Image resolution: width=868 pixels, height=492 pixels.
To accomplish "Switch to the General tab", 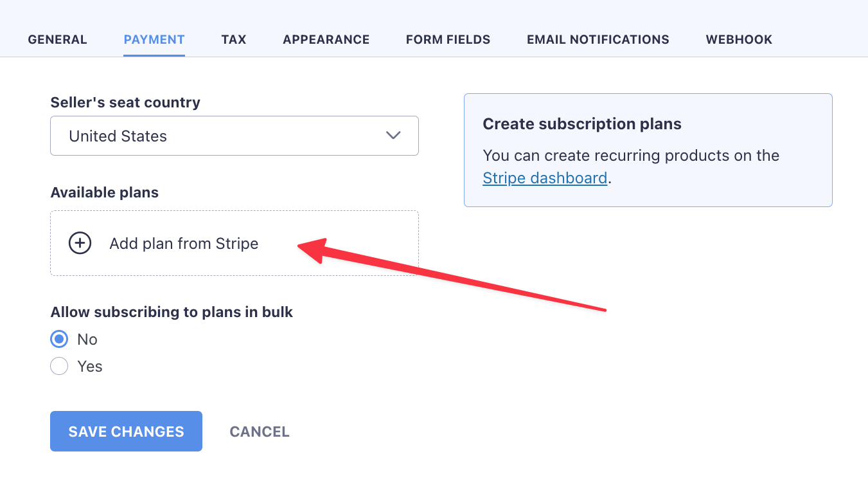I will (x=57, y=40).
